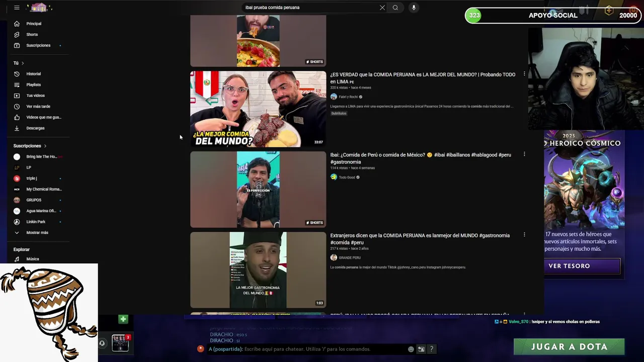Viewport: 644px width, 362px height.
Task: Open title Ibai: ¿Comida de Perú o México?
Action: point(421,158)
